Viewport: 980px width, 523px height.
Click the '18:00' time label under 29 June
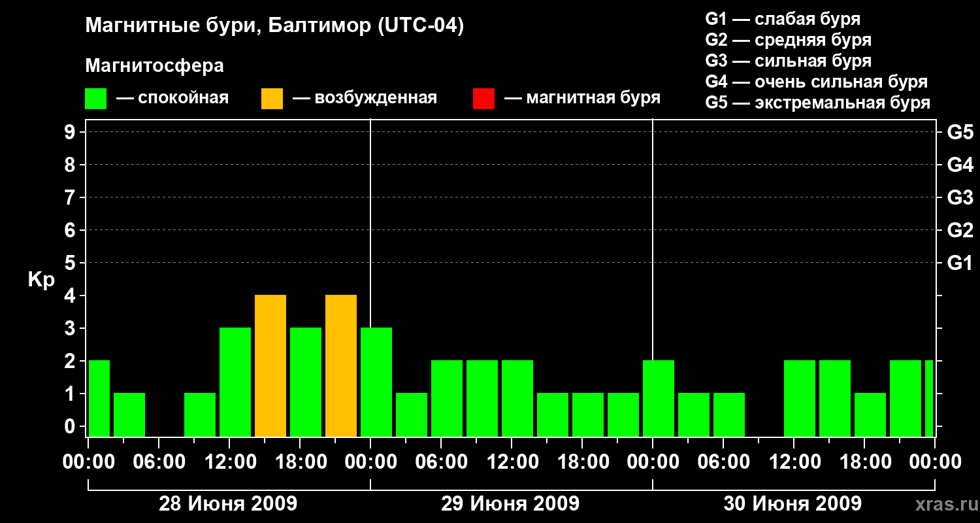click(582, 462)
